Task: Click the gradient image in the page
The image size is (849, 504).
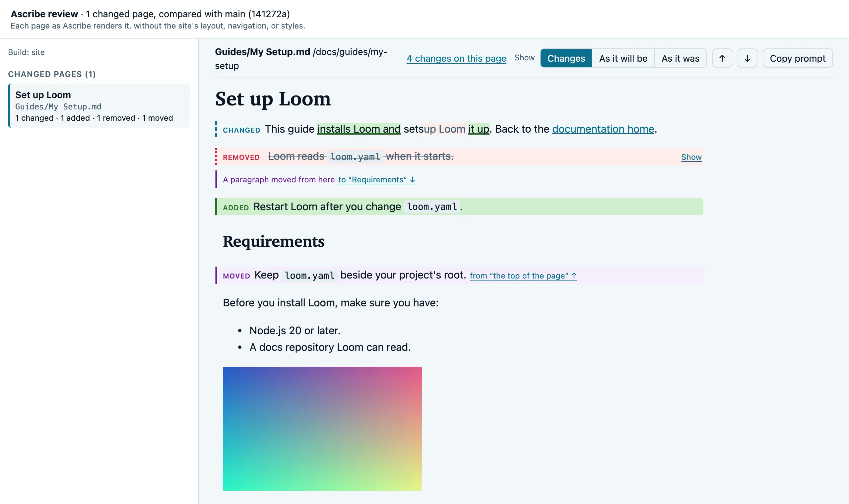Action: [x=322, y=428]
